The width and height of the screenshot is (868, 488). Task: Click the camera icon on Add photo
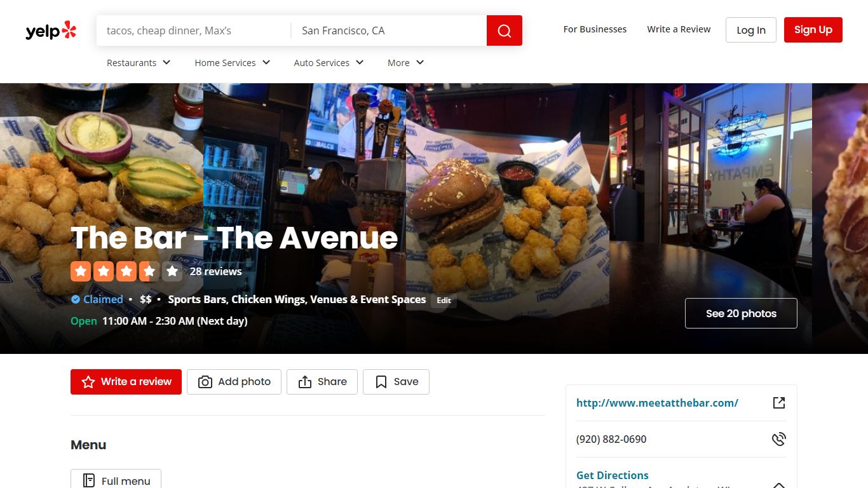click(x=205, y=382)
